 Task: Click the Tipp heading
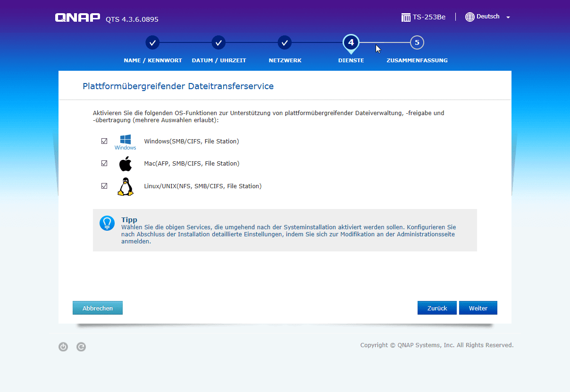(129, 220)
